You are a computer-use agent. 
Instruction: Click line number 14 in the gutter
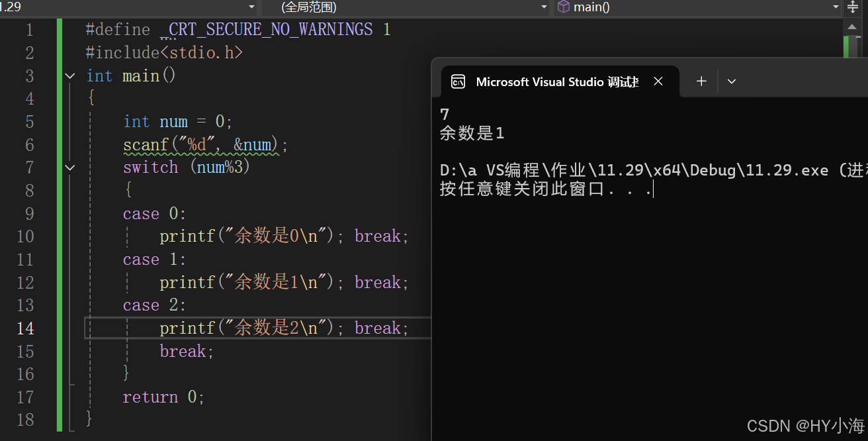(25, 328)
